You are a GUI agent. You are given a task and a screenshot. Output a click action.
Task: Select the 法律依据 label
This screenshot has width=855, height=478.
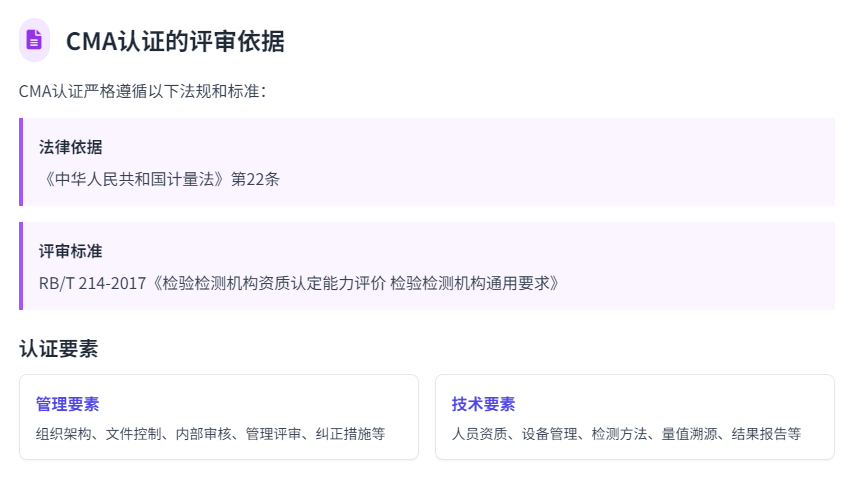pyautogui.click(x=70, y=147)
